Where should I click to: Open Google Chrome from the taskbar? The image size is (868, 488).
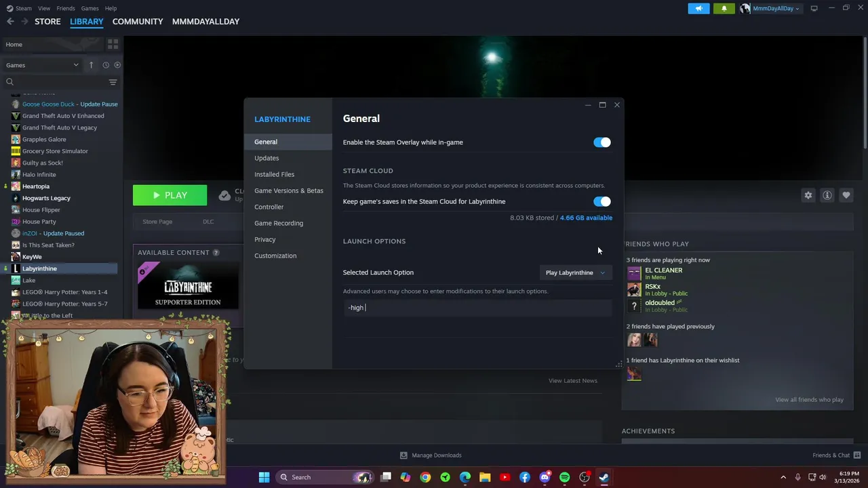pos(425,477)
